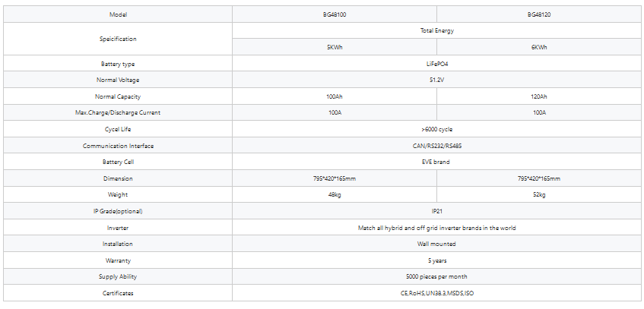Click the 48kg weight value

tap(334, 194)
